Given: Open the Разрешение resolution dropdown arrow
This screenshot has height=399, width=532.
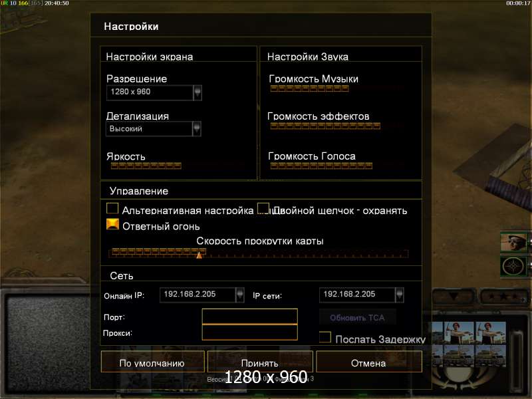Looking at the screenshot, I should (198, 92).
